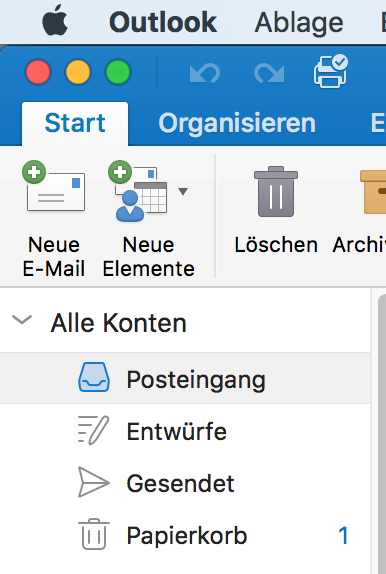Open the Gesendet folder
Image resolution: width=386 pixels, height=574 pixels.
tap(185, 483)
